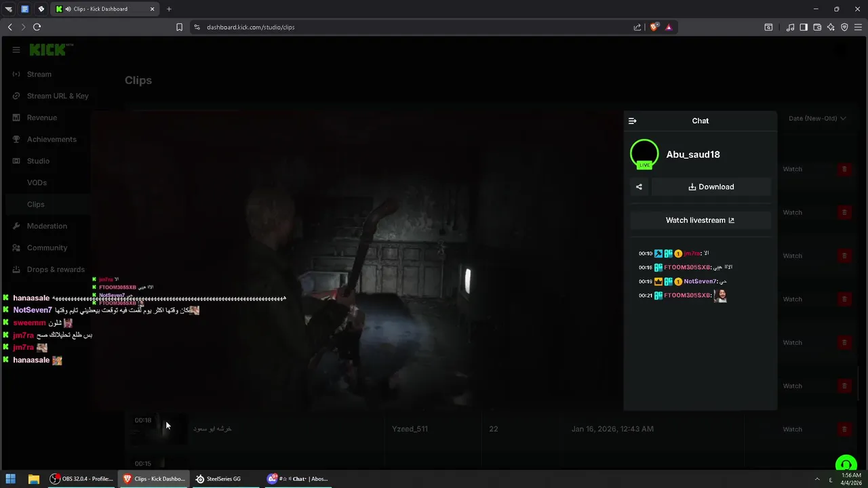The height and width of the screenshot is (488, 868).
Task: Expand the Studio sidebar group
Action: pos(38,161)
